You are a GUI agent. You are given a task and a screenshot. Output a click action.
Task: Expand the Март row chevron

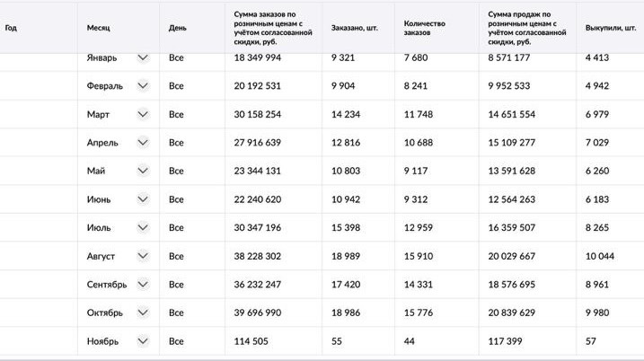click(143, 114)
